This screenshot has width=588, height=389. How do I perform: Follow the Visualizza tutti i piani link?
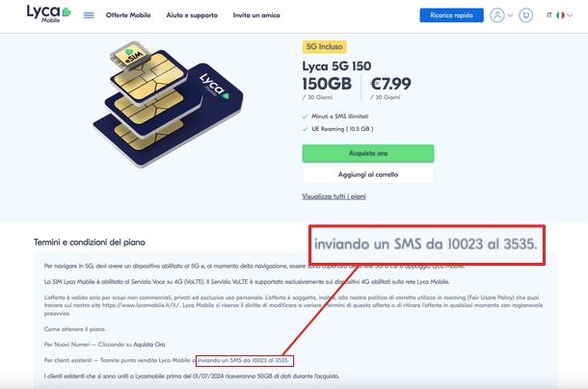pyautogui.click(x=334, y=196)
